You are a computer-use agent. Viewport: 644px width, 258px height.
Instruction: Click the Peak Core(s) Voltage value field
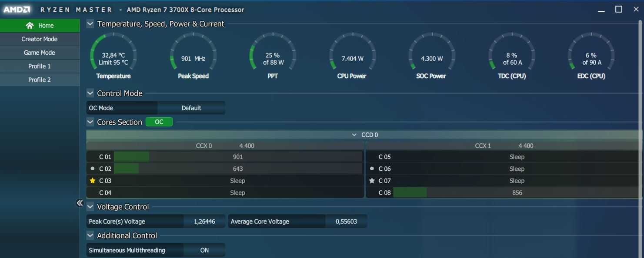point(204,222)
